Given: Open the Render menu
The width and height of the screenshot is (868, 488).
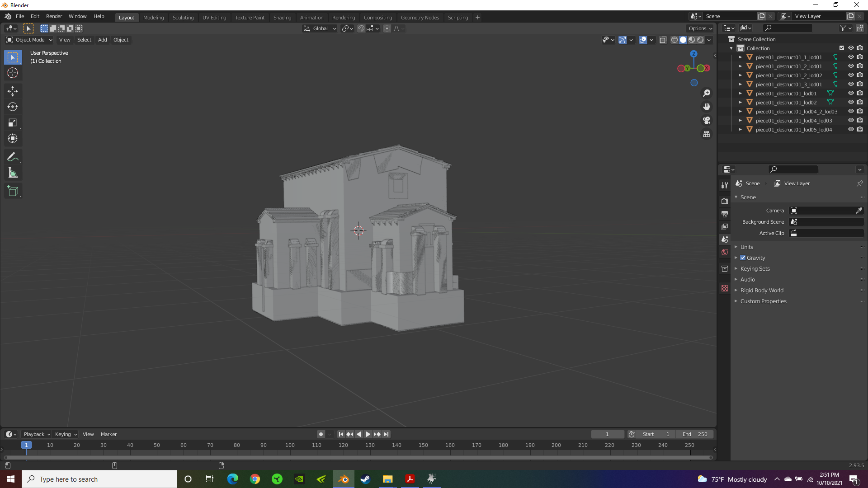Looking at the screenshot, I should pyautogui.click(x=54, y=16).
